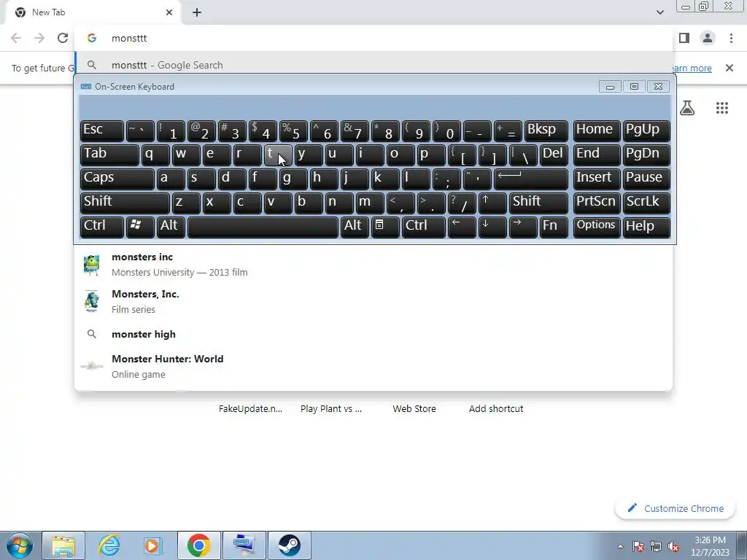Click the Enter key on on-screen keyboard
Viewport: 747px width, 560px height.
coord(531,179)
